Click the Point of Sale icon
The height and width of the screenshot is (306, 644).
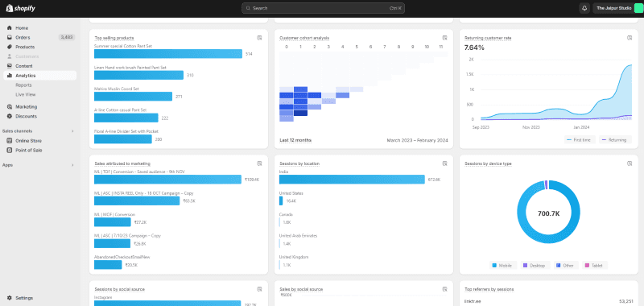pyautogui.click(x=10, y=151)
